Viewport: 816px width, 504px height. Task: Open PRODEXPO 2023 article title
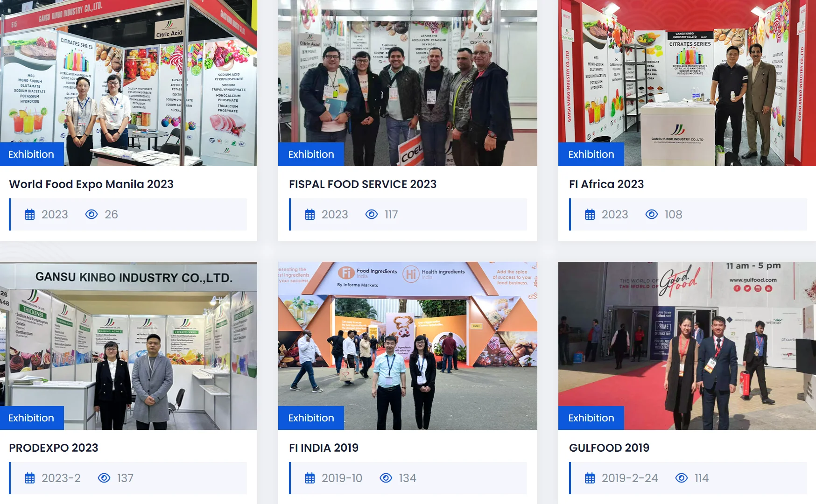pos(54,448)
